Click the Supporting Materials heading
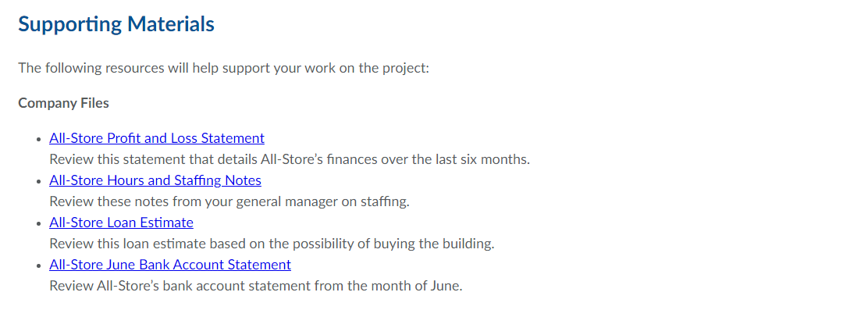This screenshot has width=868, height=310. click(116, 25)
